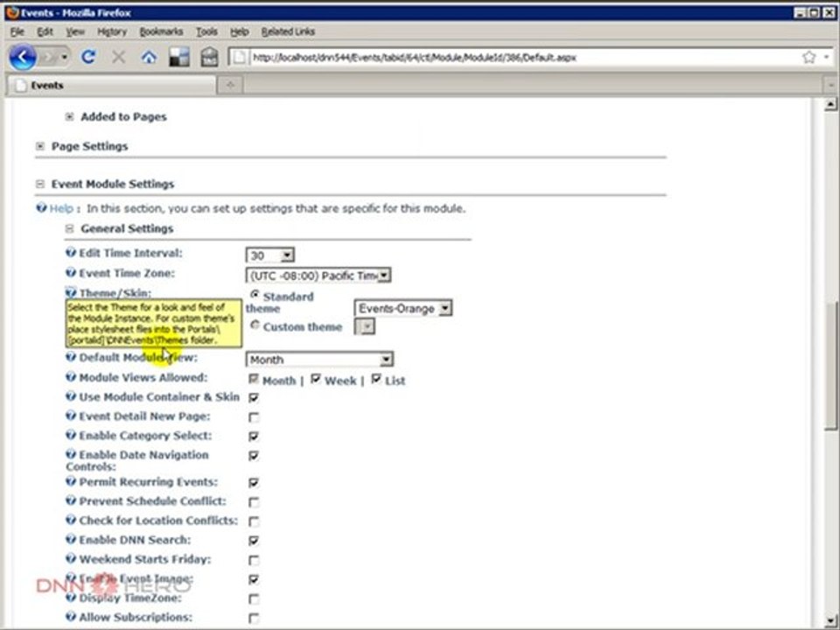
Task: Open the View menu
Action: pos(75,31)
